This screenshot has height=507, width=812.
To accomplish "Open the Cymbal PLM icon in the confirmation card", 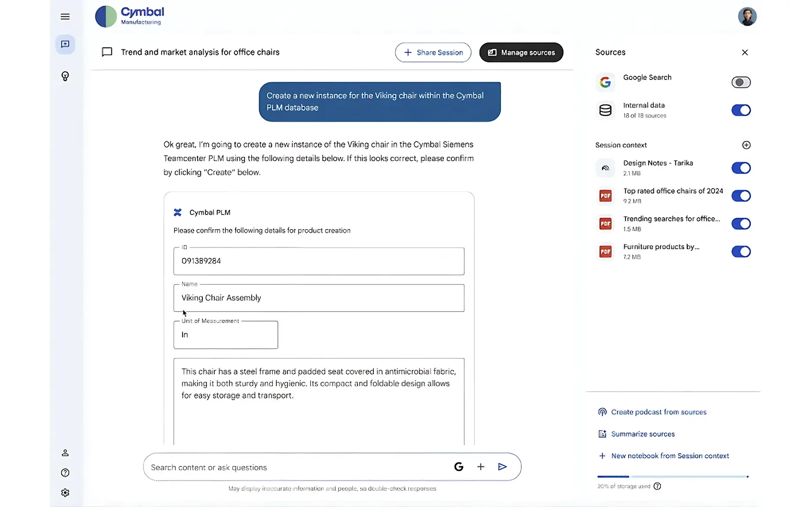I will coord(178,212).
